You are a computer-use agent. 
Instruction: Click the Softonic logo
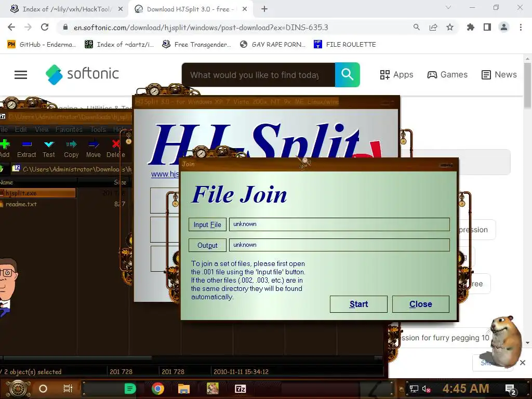click(83, 74)
